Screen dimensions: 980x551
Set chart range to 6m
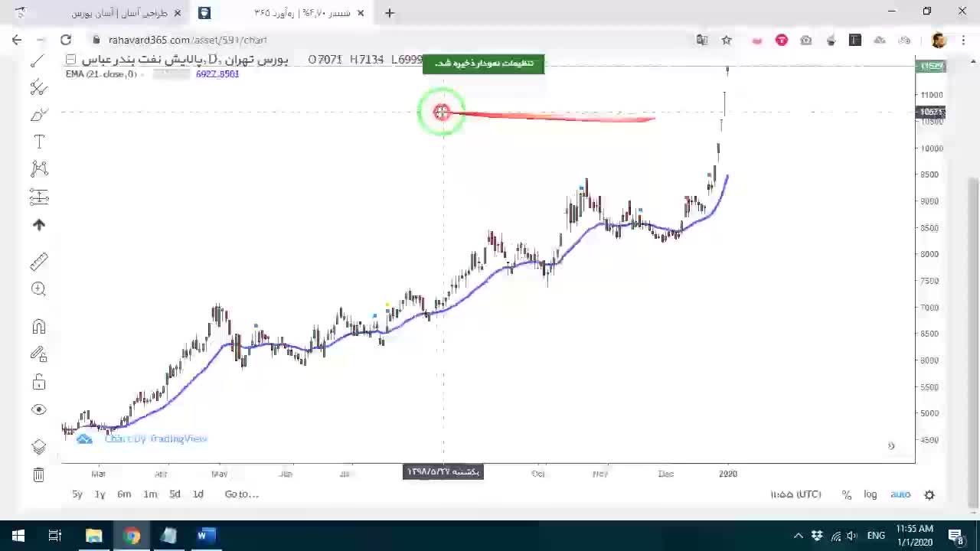tap(124, 494)
